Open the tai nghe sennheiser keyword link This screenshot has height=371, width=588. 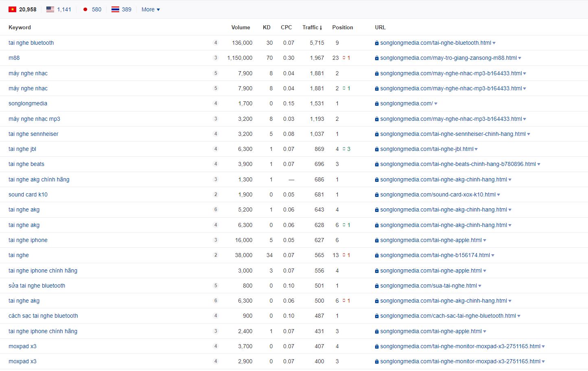[x=33, y=134]
